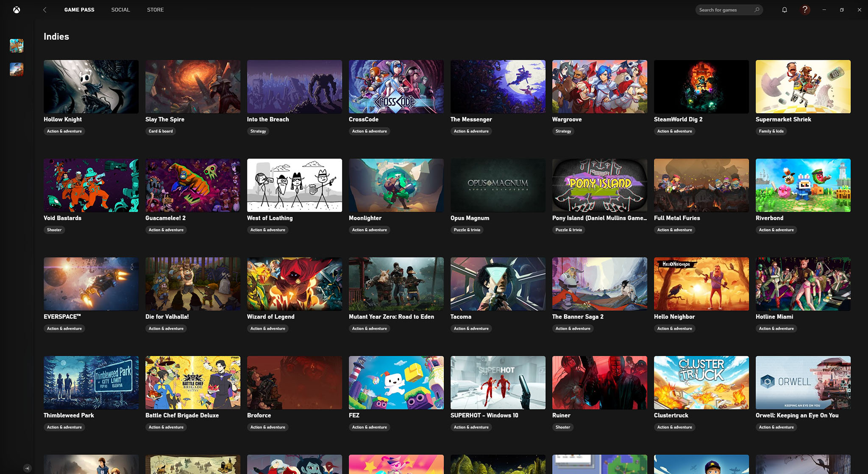The height and width of the screenshot is (474, 868).
Task: Click the Shooter tag under Ruiner
Action: pos(563,427)
